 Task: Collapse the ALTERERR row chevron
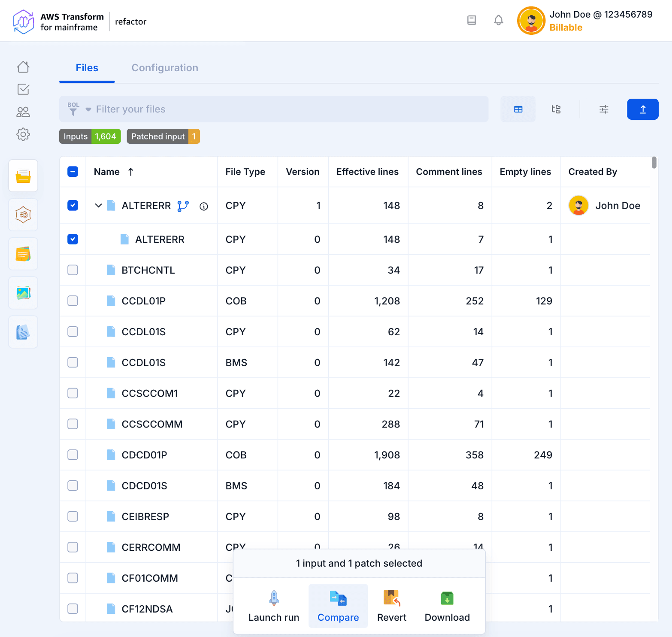pos(98,206)
